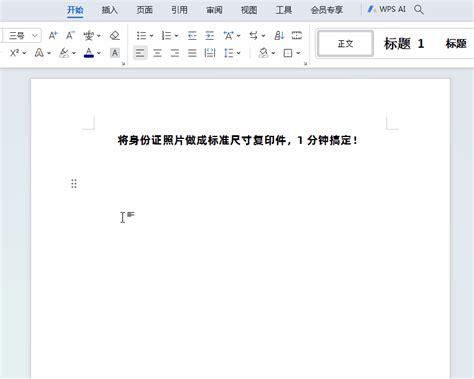The height and width of the screenshot is (379, 474).
Task: Expand line spacing dropdown arrow
Action: (x=238, y=53)
